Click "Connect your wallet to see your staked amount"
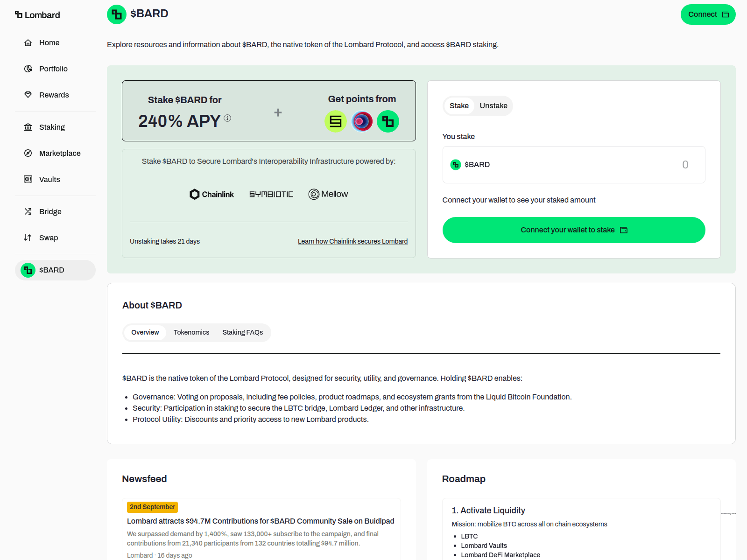Viewport: 747px width, 560px height. 519,200
